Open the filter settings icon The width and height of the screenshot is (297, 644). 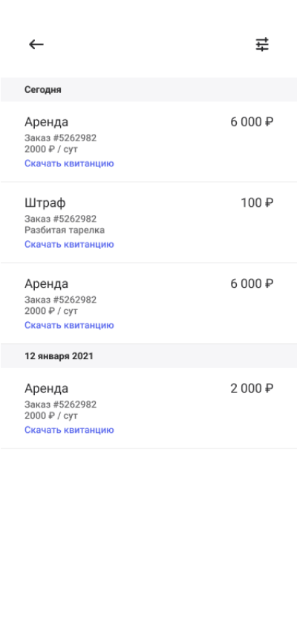point(262,45)
